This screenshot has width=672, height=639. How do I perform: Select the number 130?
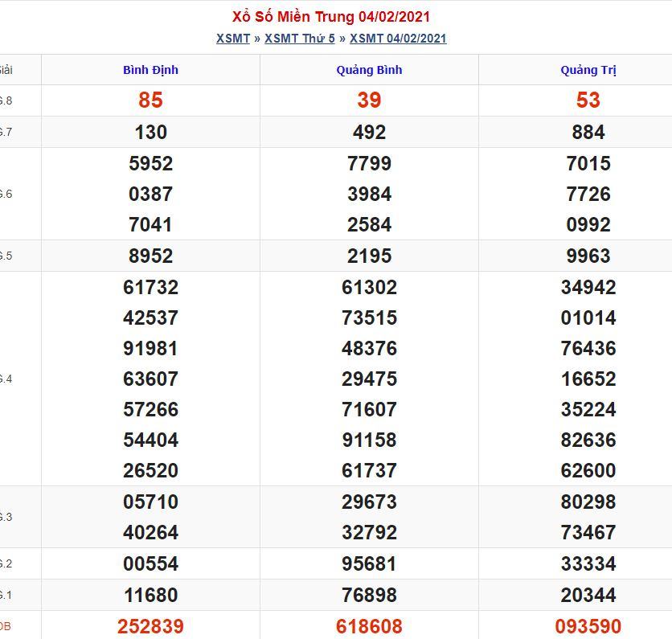click(150, 132)
